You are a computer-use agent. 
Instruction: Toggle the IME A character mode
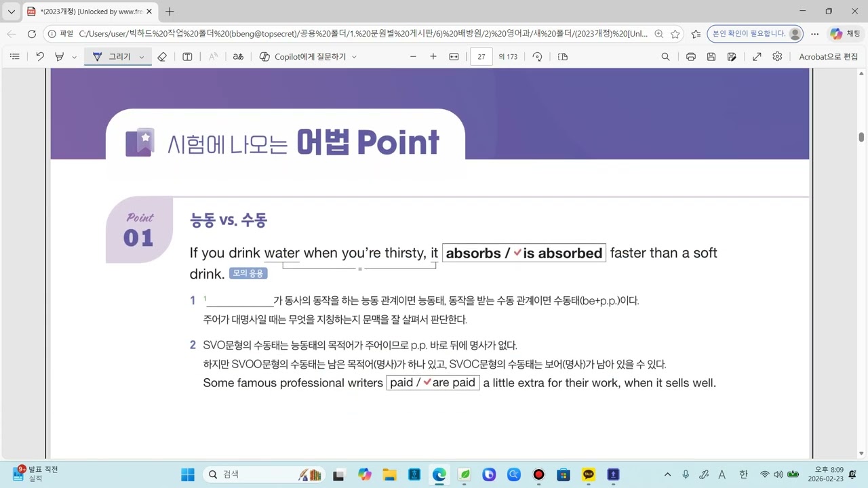(x=722, y=474)
